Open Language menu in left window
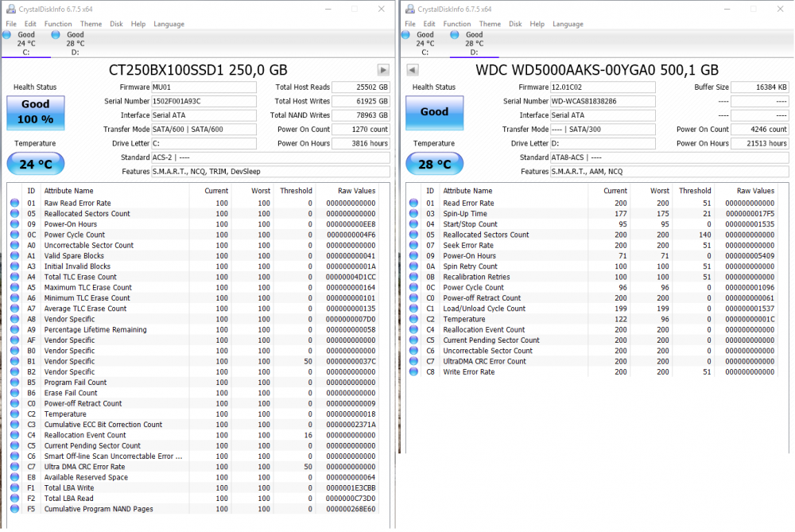 click(x=169, y=24)
